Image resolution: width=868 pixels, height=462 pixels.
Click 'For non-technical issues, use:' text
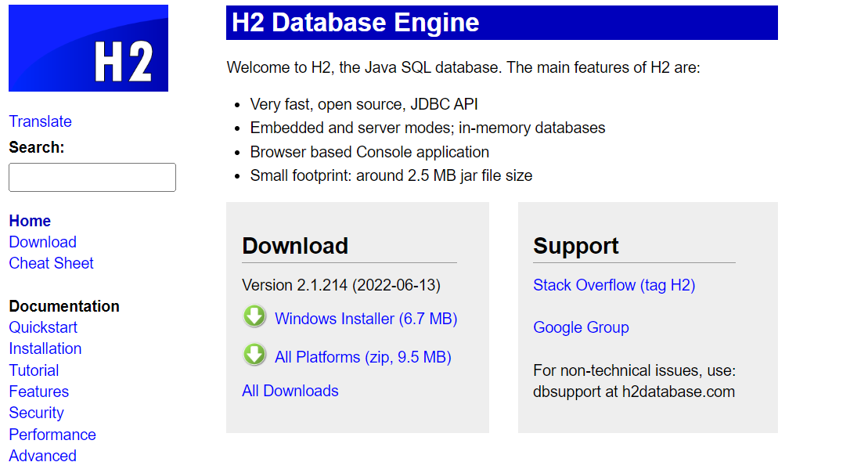tap(635, 370)
